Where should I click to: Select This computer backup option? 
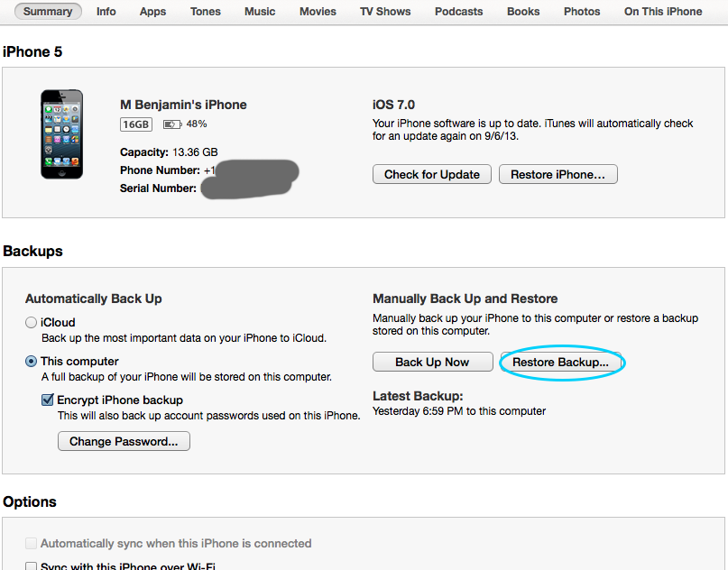(x=31, y=361)
